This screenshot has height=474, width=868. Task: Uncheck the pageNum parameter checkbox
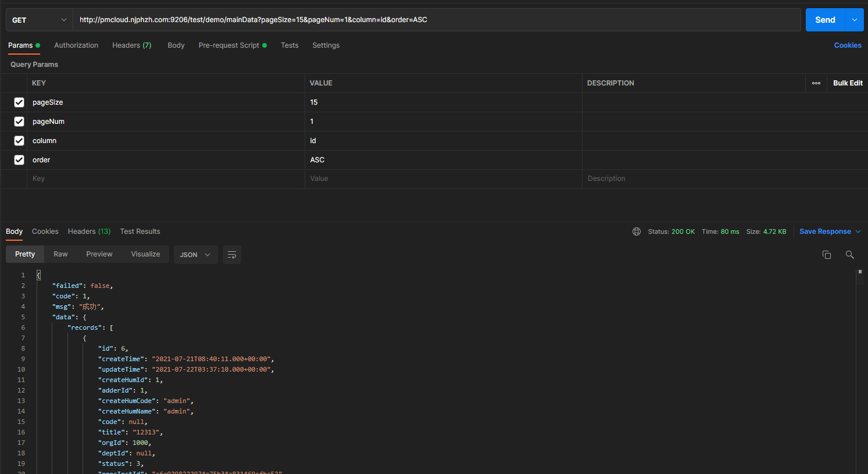point(19,122)
